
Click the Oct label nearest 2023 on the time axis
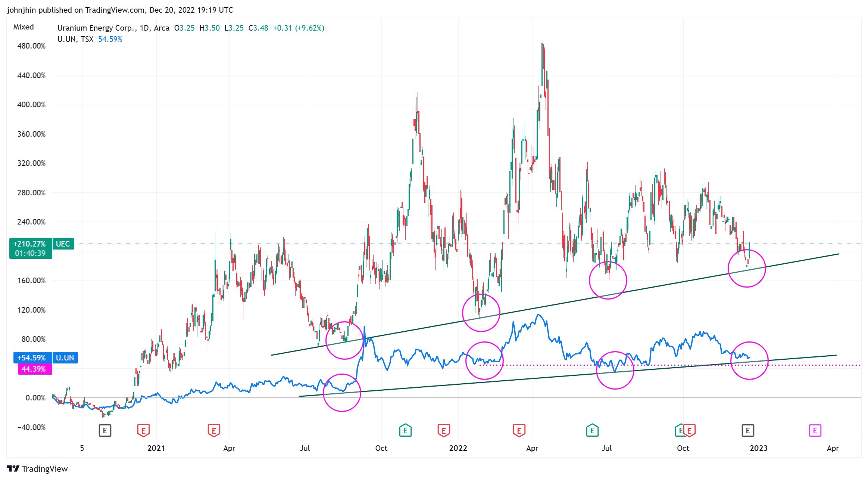click(683, 448)
